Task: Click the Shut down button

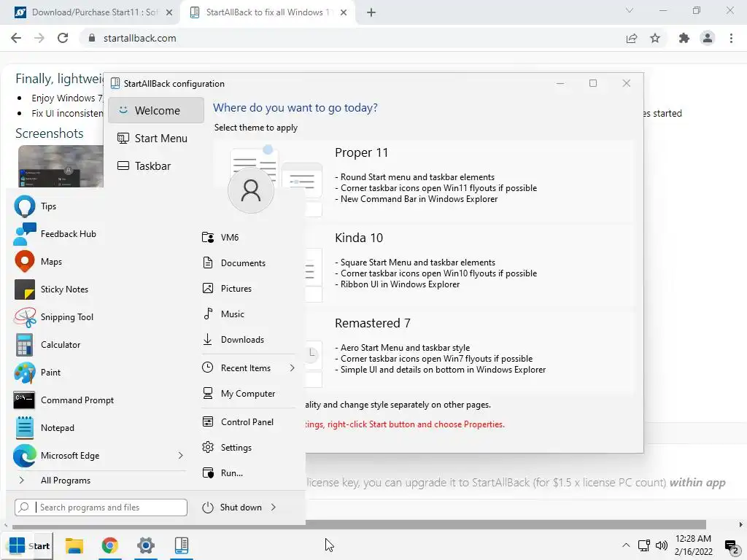Action: pyautogui.click(x=232, y=507)
